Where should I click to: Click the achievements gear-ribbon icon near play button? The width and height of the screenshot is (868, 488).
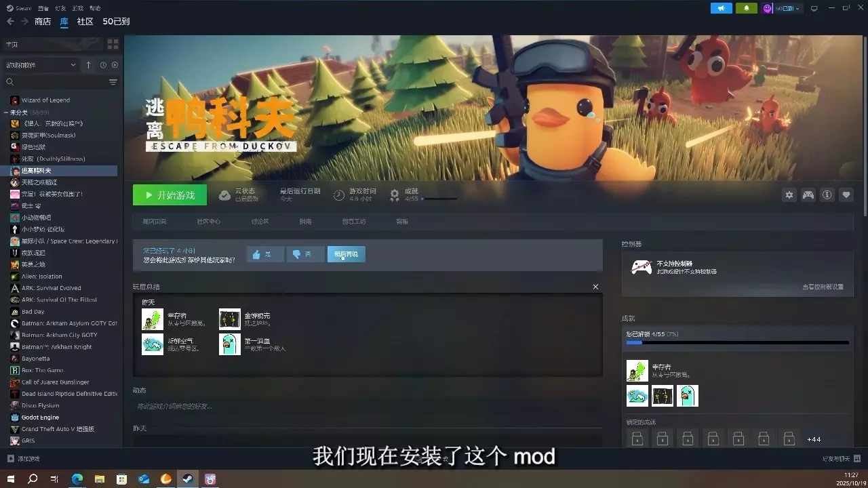pyautogui.click(x=395, y=195)
